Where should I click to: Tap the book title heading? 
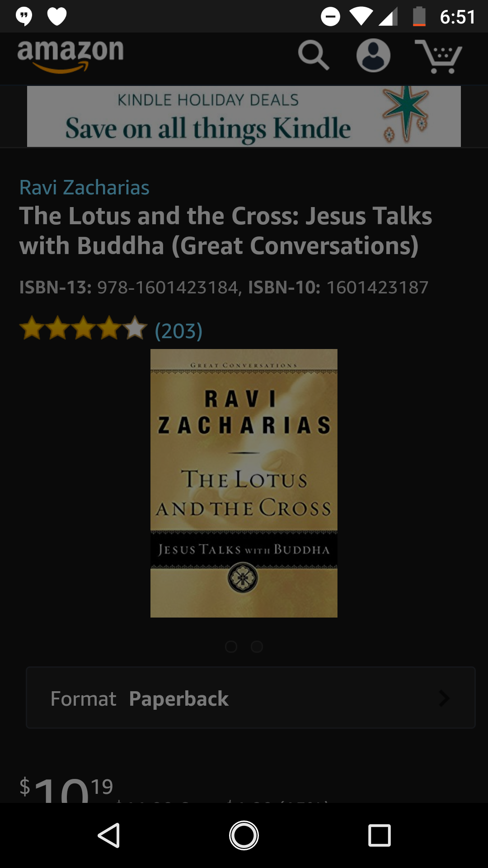click(x=226, y=231)
